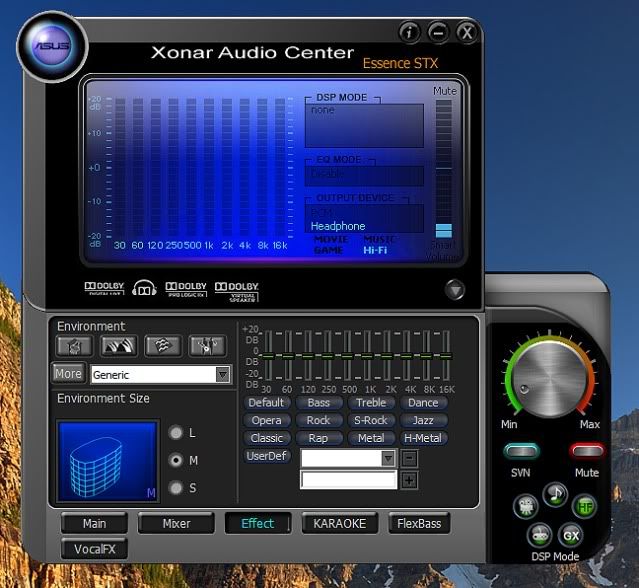The image size is (639, 588).
Task: Select the fourth Environment preset icon
Action: pos(207,346)
